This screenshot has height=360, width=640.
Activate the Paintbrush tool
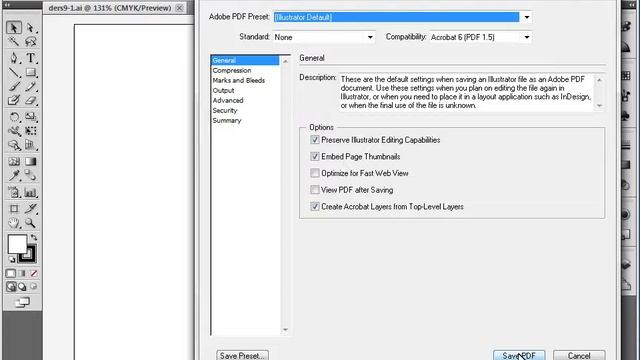coord(14,87)
